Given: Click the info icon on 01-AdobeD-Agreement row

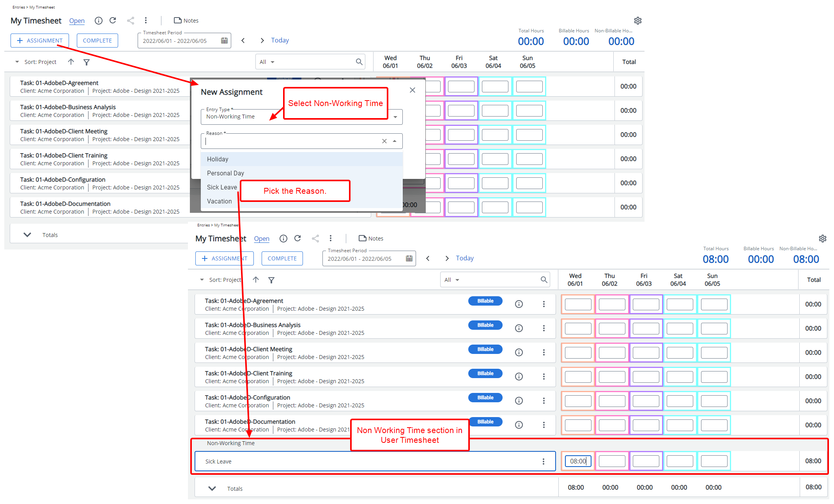Looking at the screenshot, I should tap(519, 304).
